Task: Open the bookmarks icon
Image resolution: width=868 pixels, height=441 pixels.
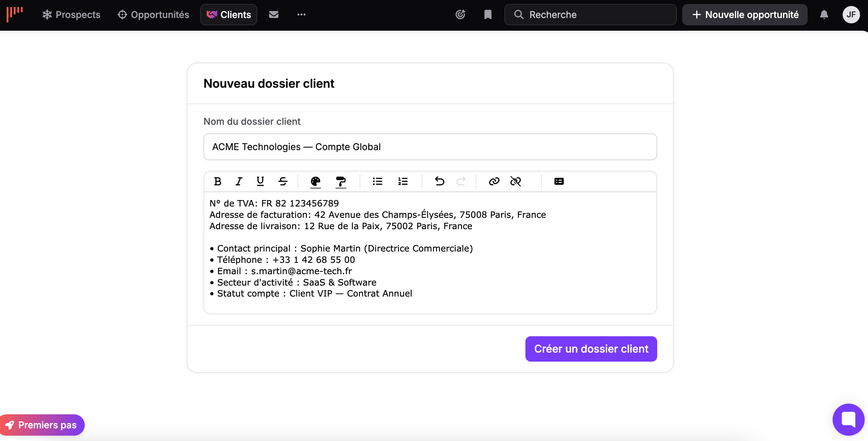Action: [488, 14]
